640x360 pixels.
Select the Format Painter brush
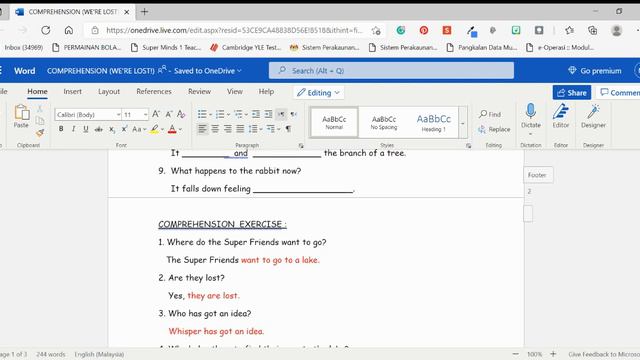(x=40, y=133)
